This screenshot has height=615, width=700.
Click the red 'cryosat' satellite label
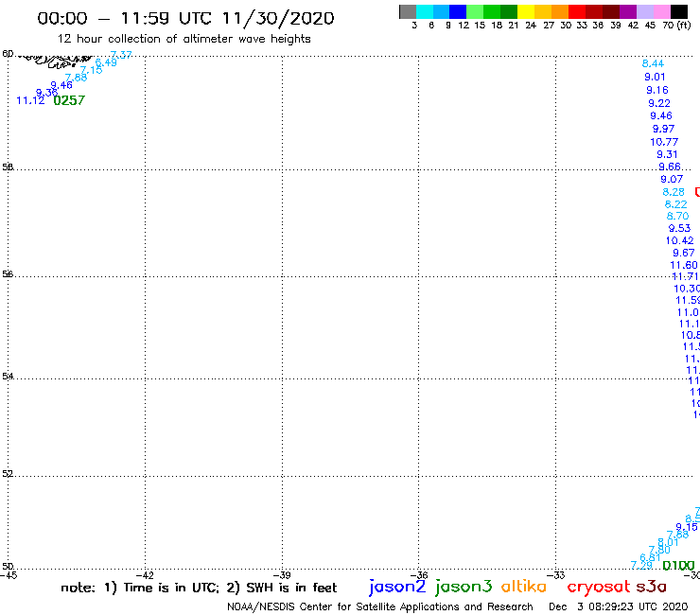[x=599, y=588]
